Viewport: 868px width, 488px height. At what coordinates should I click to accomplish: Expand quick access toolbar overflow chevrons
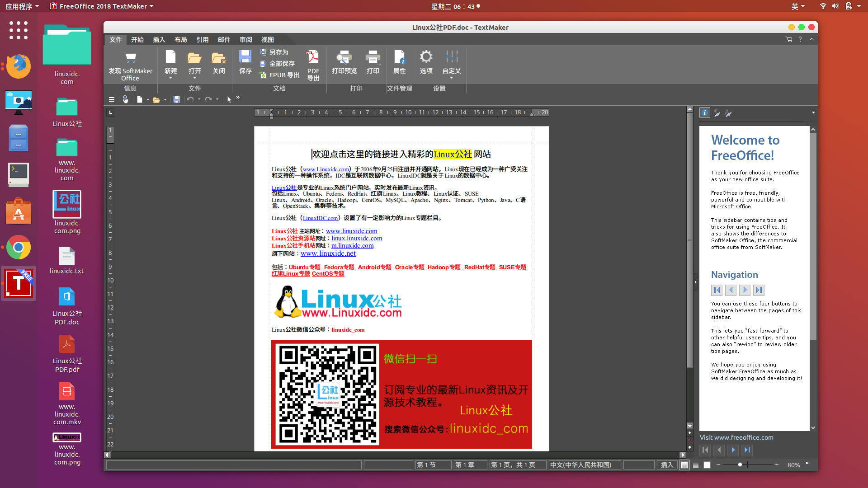click(x=238, y=98)
